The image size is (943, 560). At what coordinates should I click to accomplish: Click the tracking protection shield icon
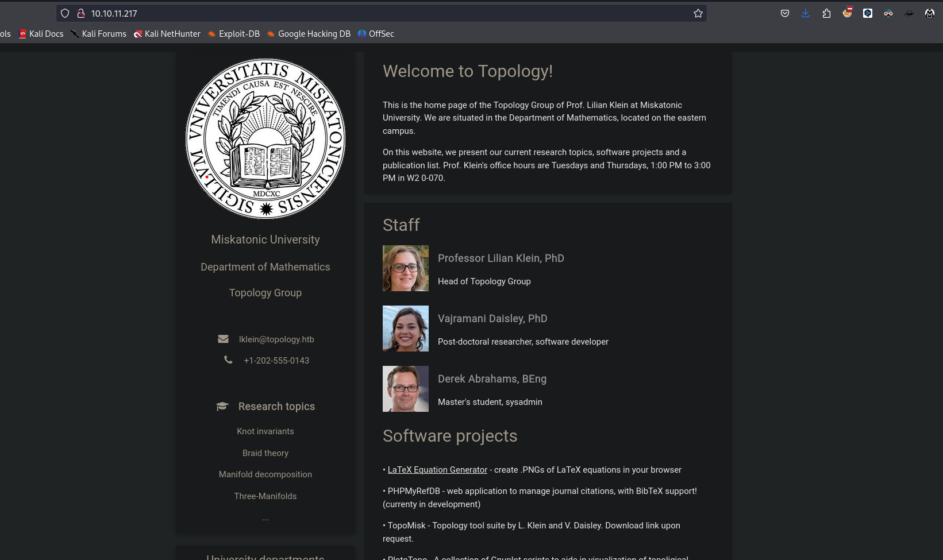tap(65, 13)
